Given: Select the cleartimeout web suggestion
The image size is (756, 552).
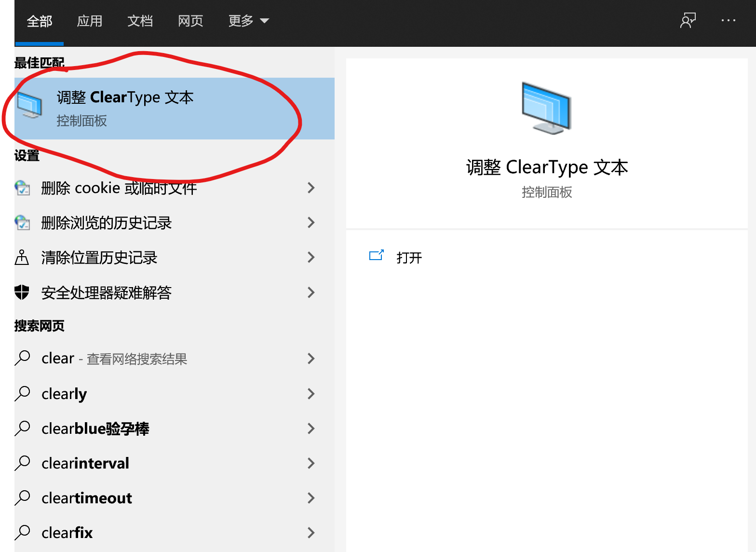Looking at the screenshot, I should pyautogui.click(x=175, y=498).
